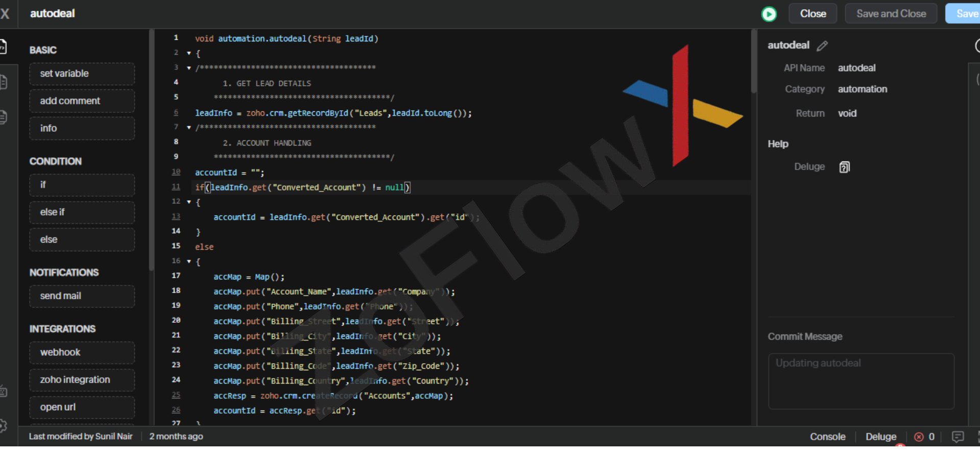Click the accMap = Map() line
The image size is (980, 453).
[x=249, y=277]
